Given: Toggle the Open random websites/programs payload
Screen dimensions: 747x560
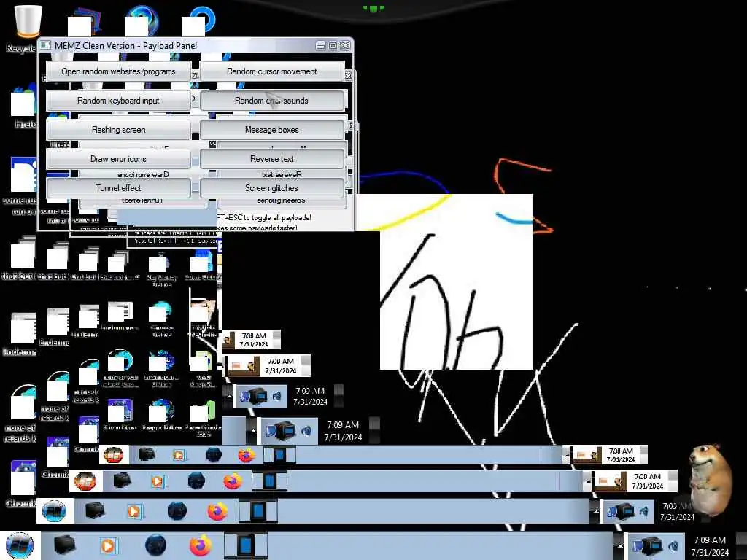Looking at the screenshot, I should click(118, 71).
